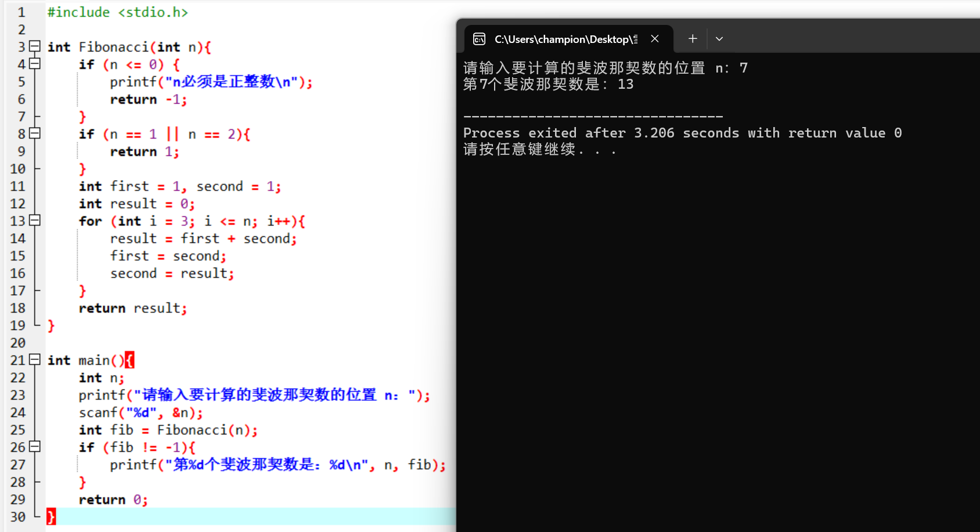The width and height of the screenshot is (980, 532).
Task: Click 'Process exited after 3.206 seconds' terminal line
Action: coord(683,133)
